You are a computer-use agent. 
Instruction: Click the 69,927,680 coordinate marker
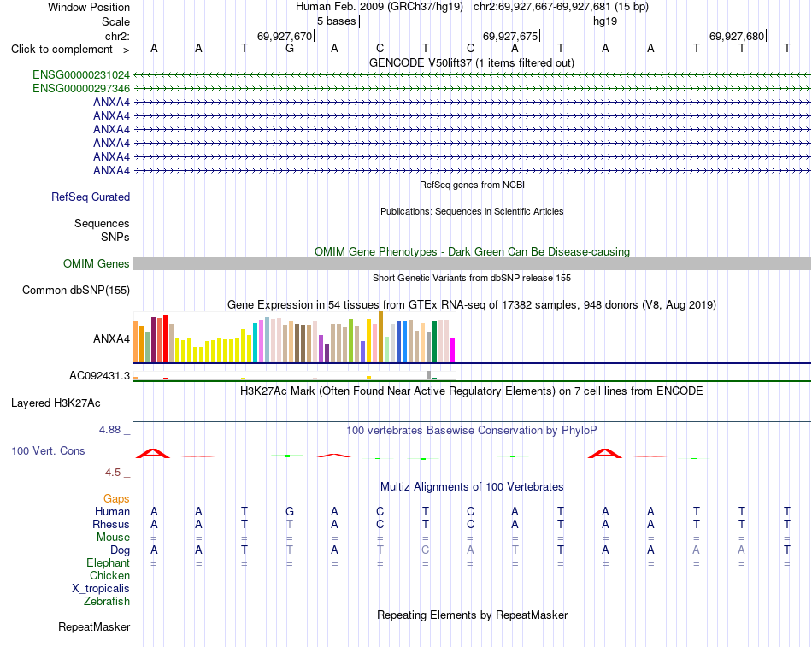[737, 36]
